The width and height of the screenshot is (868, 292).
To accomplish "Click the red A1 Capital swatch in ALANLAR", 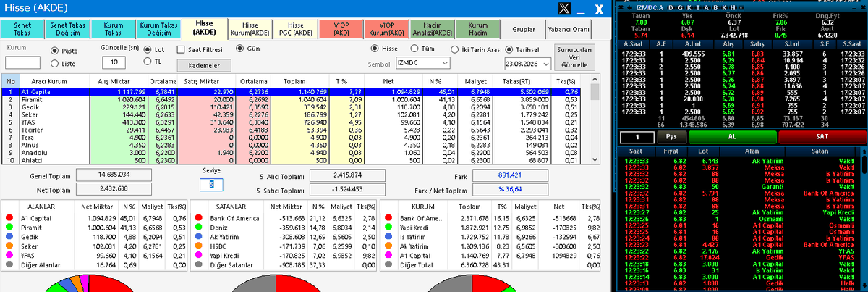I will click(9, 217).
